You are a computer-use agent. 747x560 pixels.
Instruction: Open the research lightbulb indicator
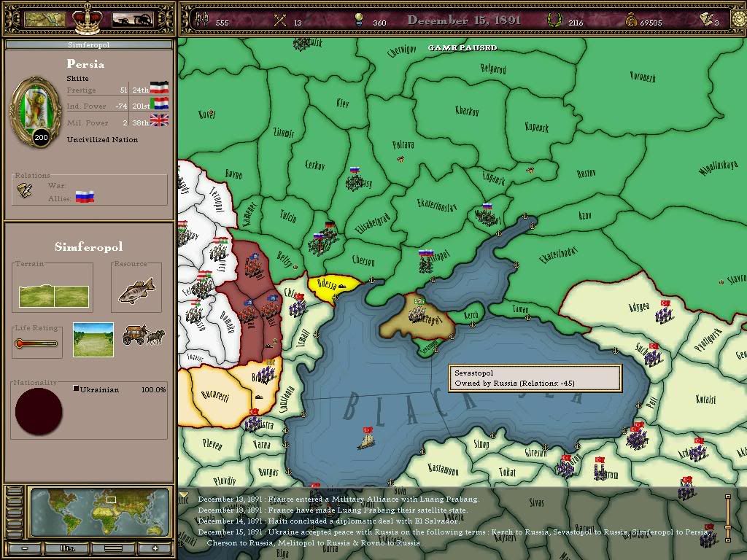(x=359, y=20)
